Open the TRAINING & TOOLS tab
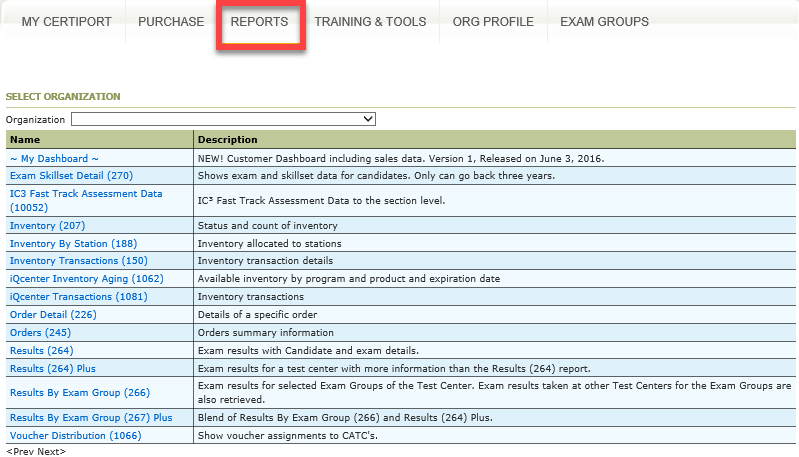799x457 pixels. pyautogui.click(x=370, y=22)
